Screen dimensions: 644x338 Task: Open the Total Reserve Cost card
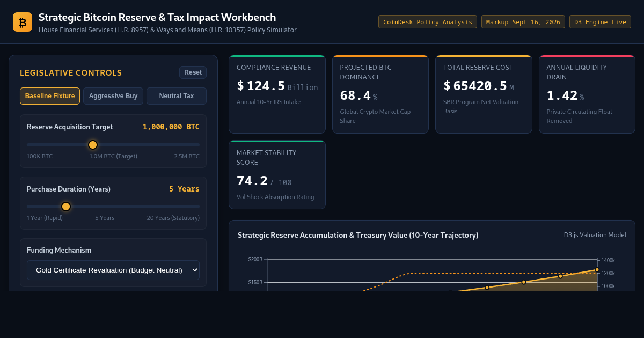coord(484,94)
